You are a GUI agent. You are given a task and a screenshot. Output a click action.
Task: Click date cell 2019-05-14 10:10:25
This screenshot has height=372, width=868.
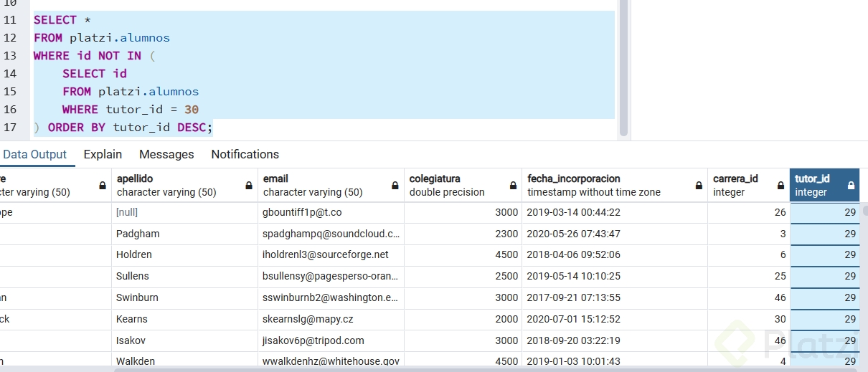click(x=615, y=277)
